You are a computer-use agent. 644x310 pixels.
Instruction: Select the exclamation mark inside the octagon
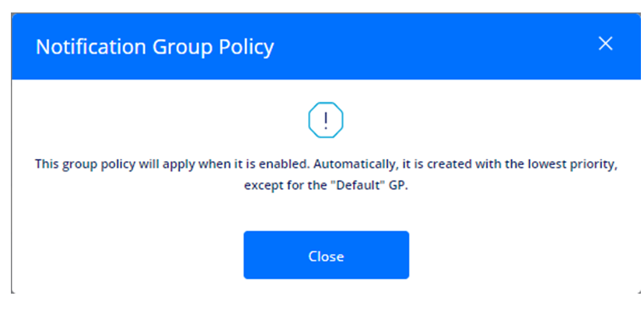[326, 121]
